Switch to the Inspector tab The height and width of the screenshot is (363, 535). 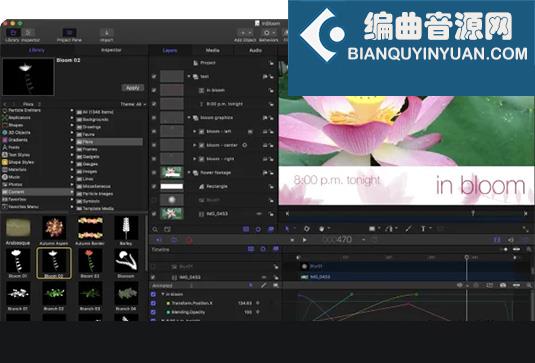tap(111, 50)
